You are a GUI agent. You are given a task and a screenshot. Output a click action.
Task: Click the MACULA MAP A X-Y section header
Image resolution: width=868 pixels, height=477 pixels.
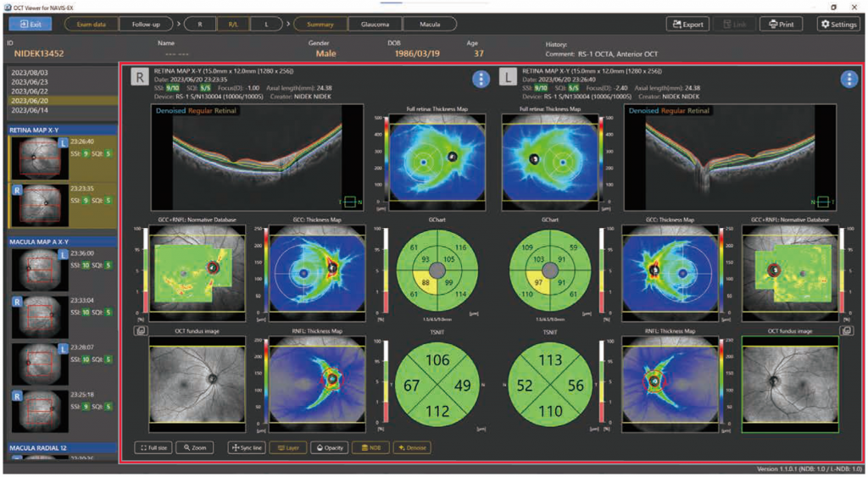(x=62, y=241)
